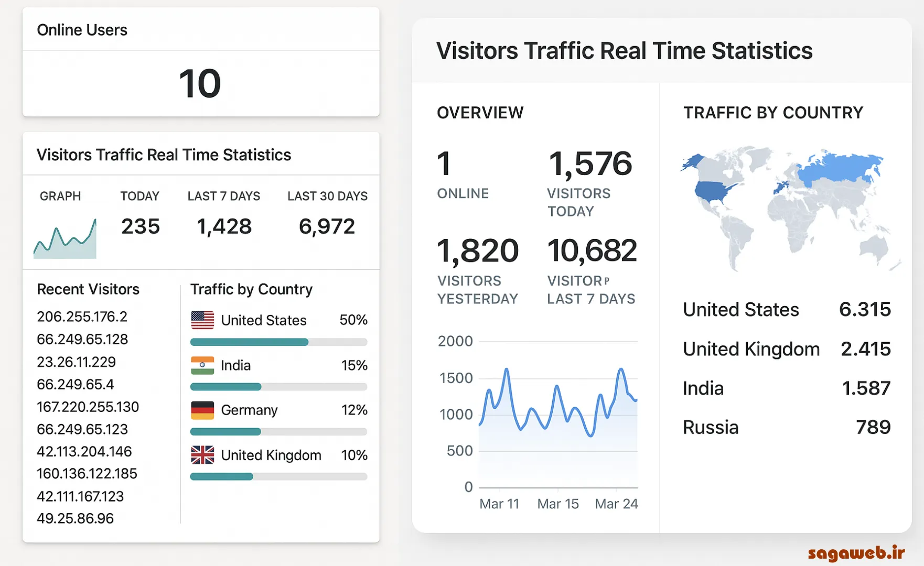Select the TODAY visitors count 235
This screenshot has height=566, width=924.
point(141,226)
